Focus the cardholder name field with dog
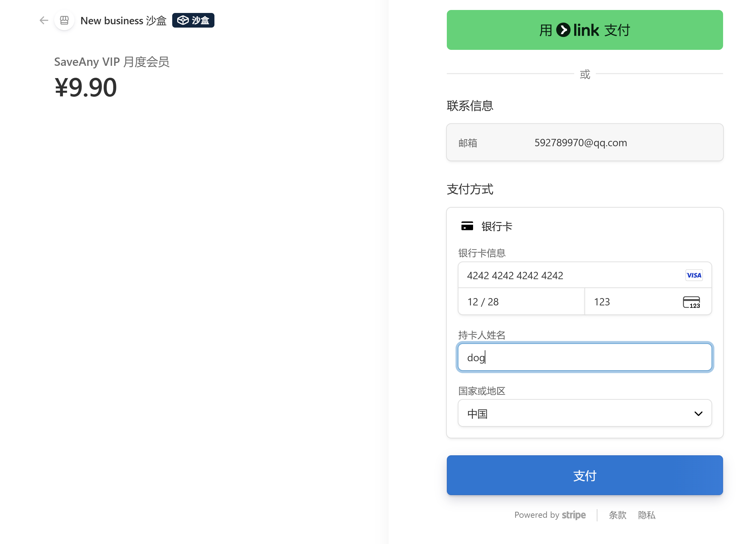The height and width of the screenshot is (544, 756). click(x=584, y=358)
